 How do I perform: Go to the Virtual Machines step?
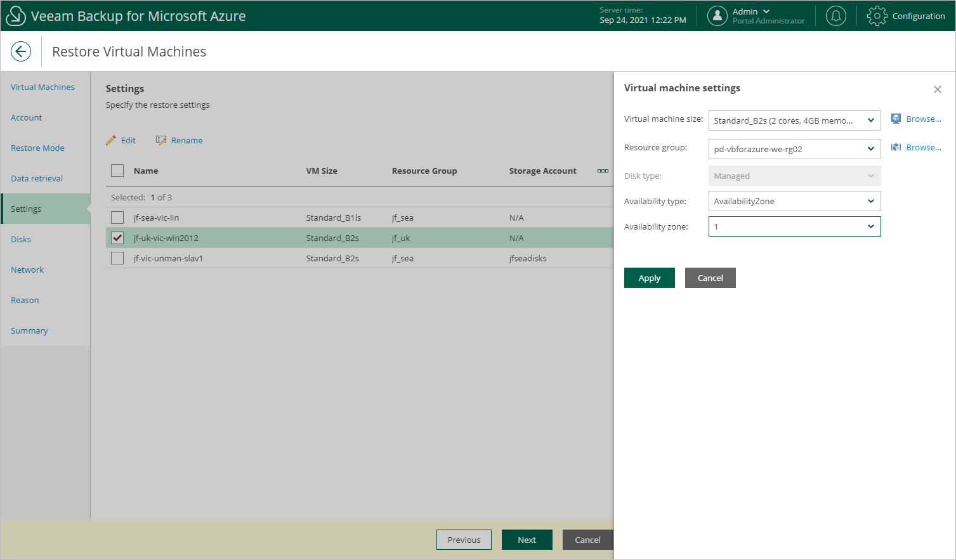click(x=43, y=87)
